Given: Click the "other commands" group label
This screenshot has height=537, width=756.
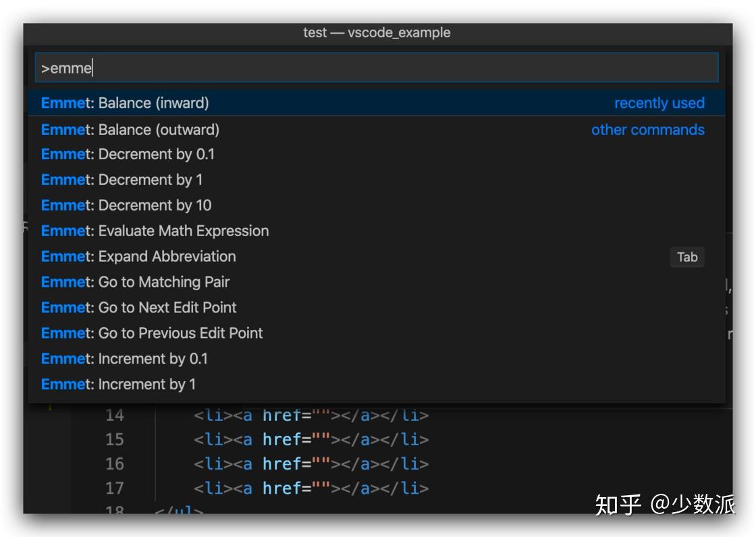Looking at the screenshot, I should click(647, 130).
